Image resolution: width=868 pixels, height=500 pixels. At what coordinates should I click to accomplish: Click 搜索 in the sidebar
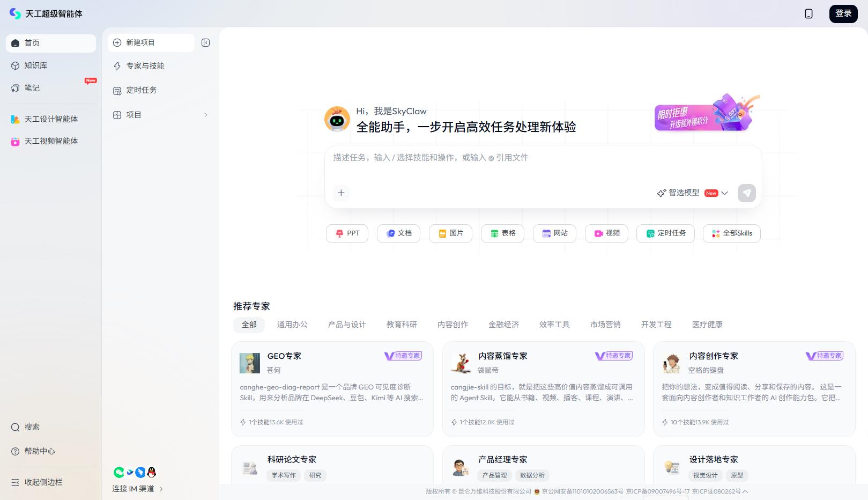click(51, 427)
